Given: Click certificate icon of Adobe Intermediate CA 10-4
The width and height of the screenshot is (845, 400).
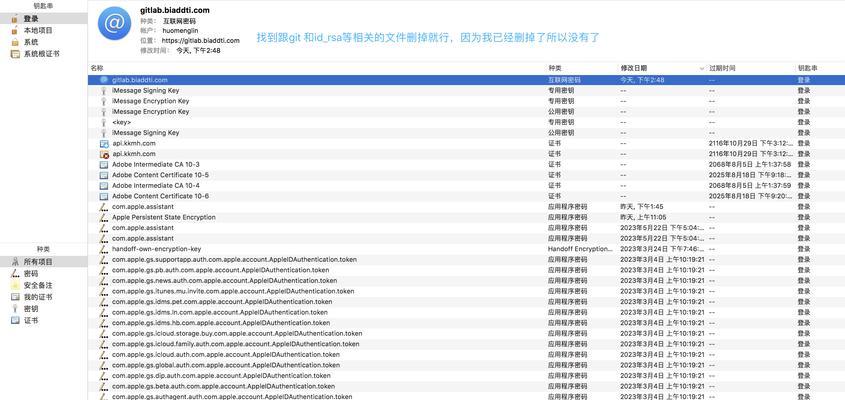Looking at the screenshot, I should tap(104, 185).
